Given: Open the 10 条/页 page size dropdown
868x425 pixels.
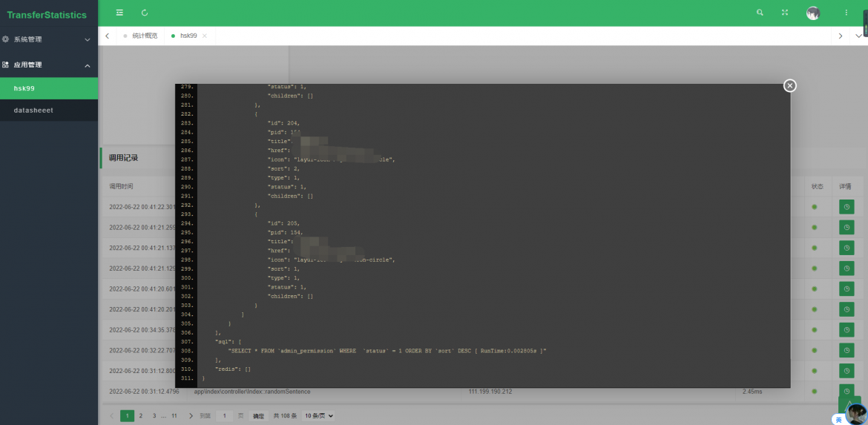Looking at the screenshot, I should pyautogui.click(x=318, y=415).
